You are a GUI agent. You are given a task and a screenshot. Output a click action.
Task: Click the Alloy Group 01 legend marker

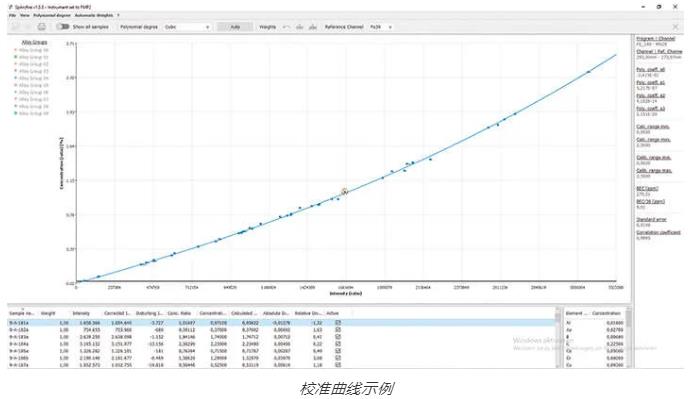tap(16, 57)
